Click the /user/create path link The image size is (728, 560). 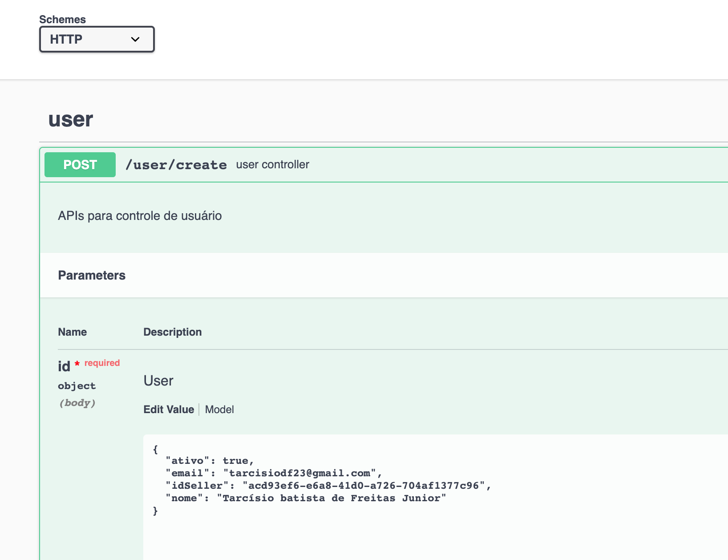tap(176, 165)
